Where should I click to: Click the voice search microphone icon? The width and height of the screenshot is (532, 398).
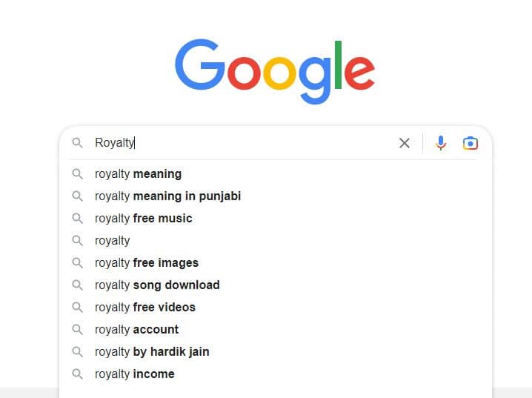pos(440,143)
